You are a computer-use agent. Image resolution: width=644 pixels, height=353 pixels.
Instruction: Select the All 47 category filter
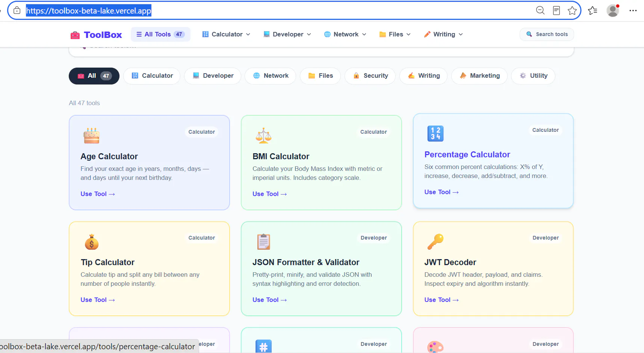[94, 76]
